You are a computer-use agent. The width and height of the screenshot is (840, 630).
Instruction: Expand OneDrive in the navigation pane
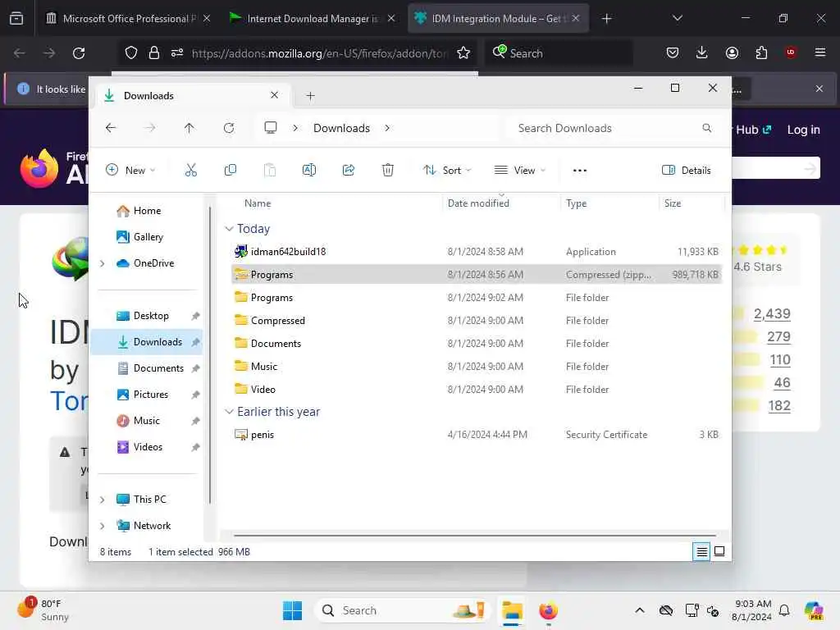(103, 263)
